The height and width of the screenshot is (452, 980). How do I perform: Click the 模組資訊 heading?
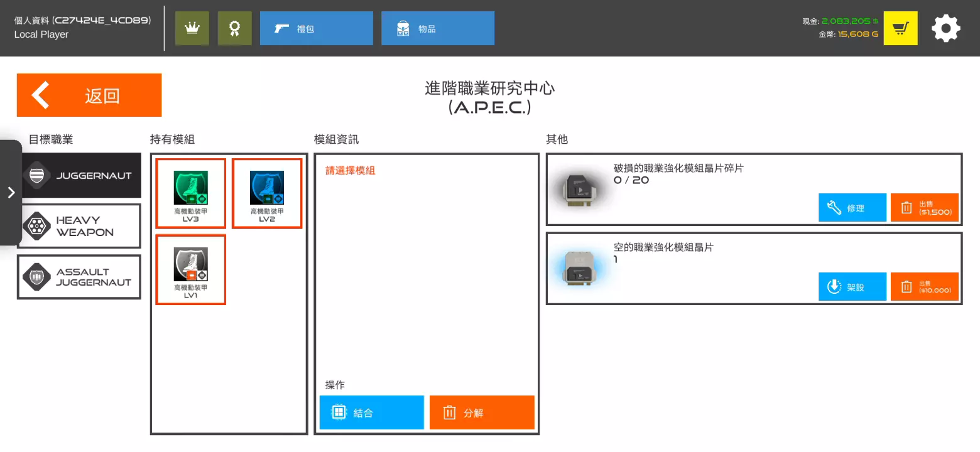coord(337,139)
